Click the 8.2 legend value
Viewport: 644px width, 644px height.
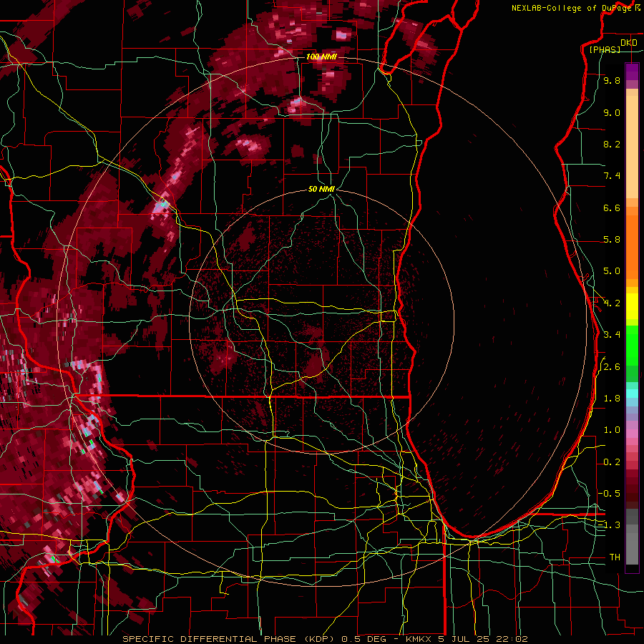point(612,144)
